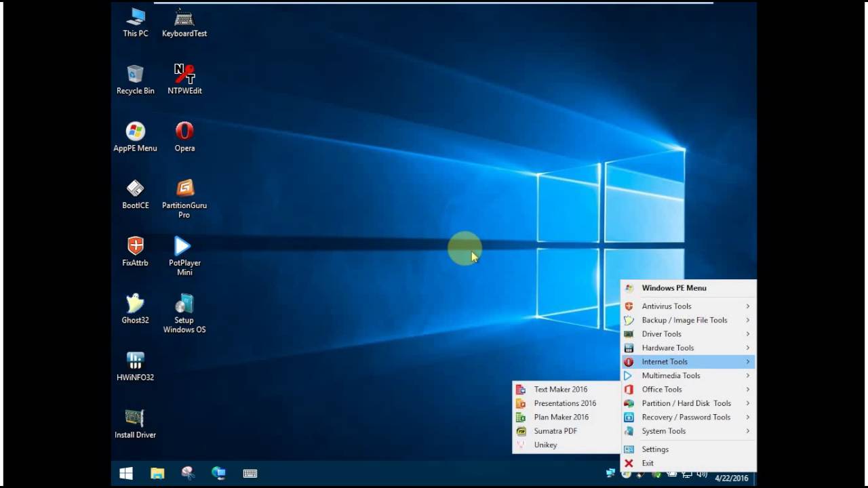Expand Partition / Hard Disk Tools arrow

[748, 403]
